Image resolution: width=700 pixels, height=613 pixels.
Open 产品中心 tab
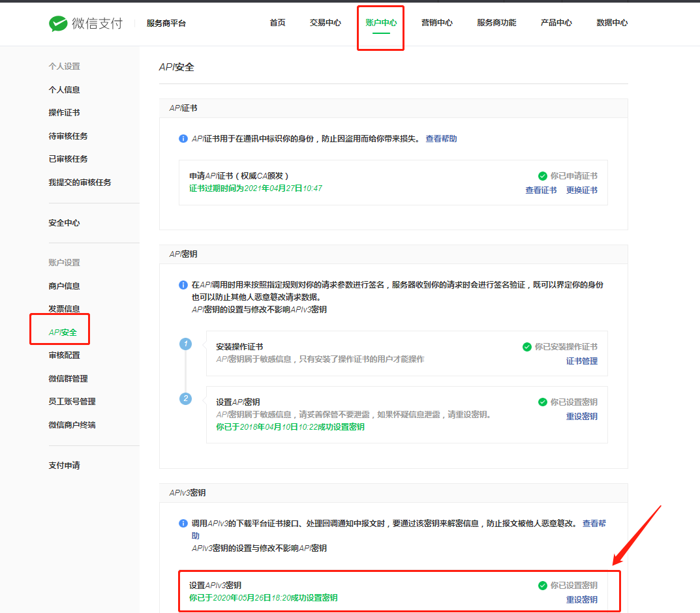coord(556,23)
